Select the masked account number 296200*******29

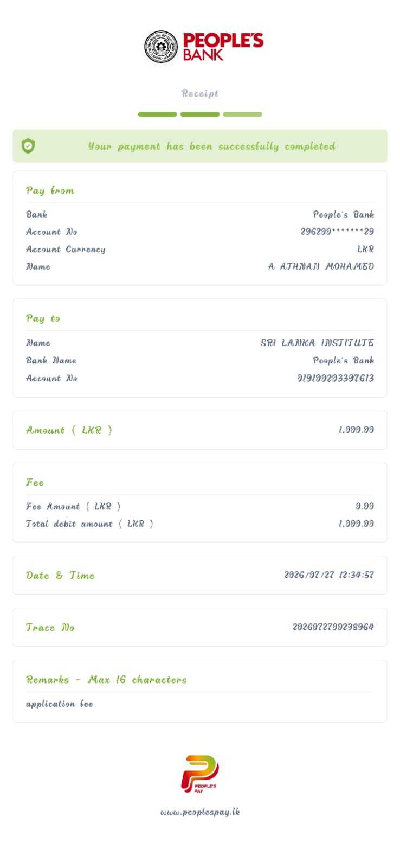337,232
